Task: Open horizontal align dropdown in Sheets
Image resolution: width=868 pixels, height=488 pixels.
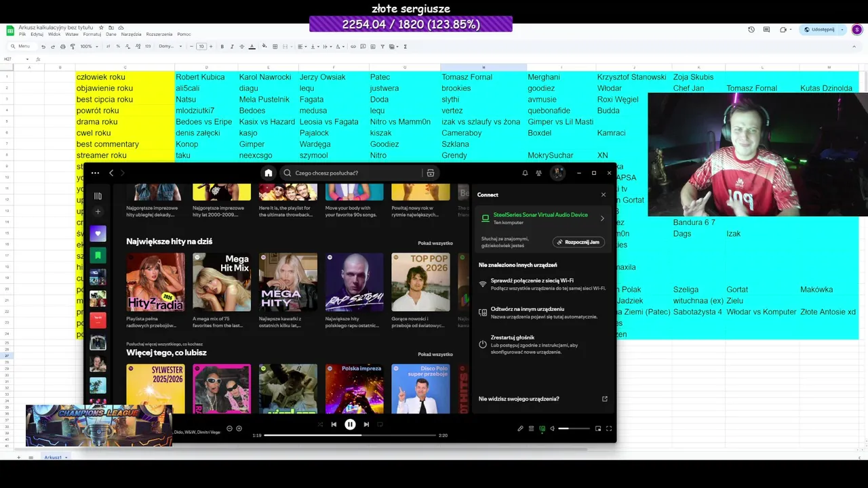Action: pos(302,47)
